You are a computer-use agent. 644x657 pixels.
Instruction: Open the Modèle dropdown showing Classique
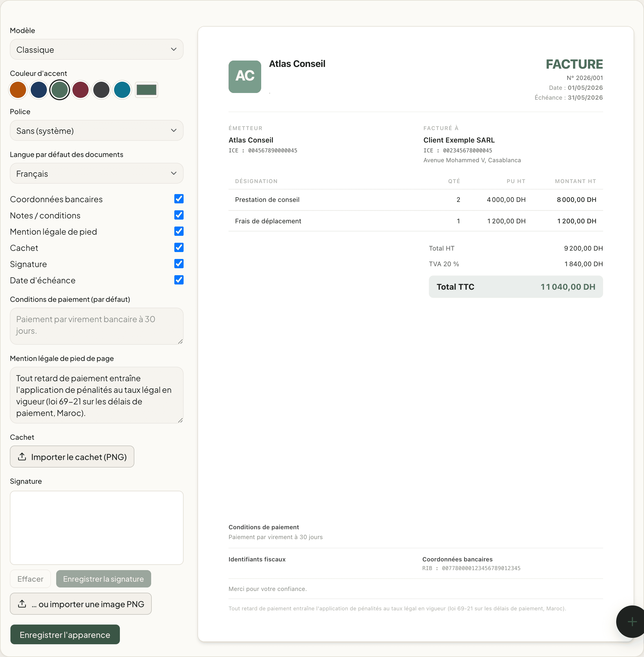tap(97, 50)
